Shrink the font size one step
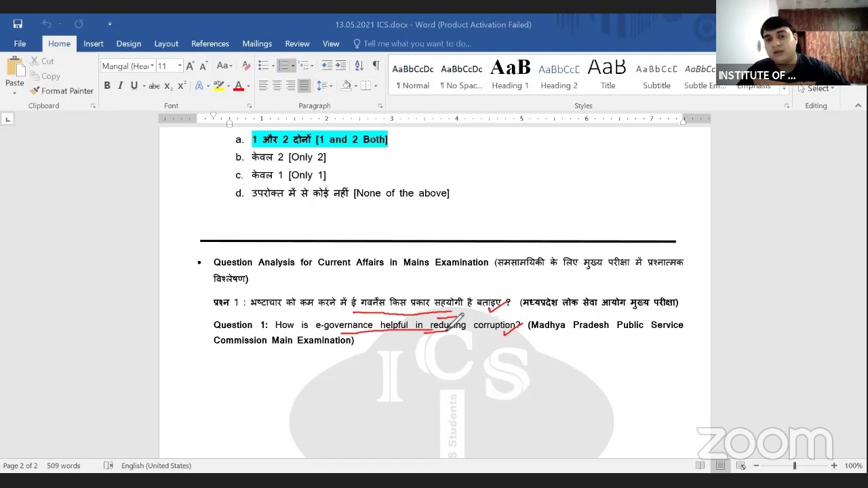868x488 pixels. [203, 66]
